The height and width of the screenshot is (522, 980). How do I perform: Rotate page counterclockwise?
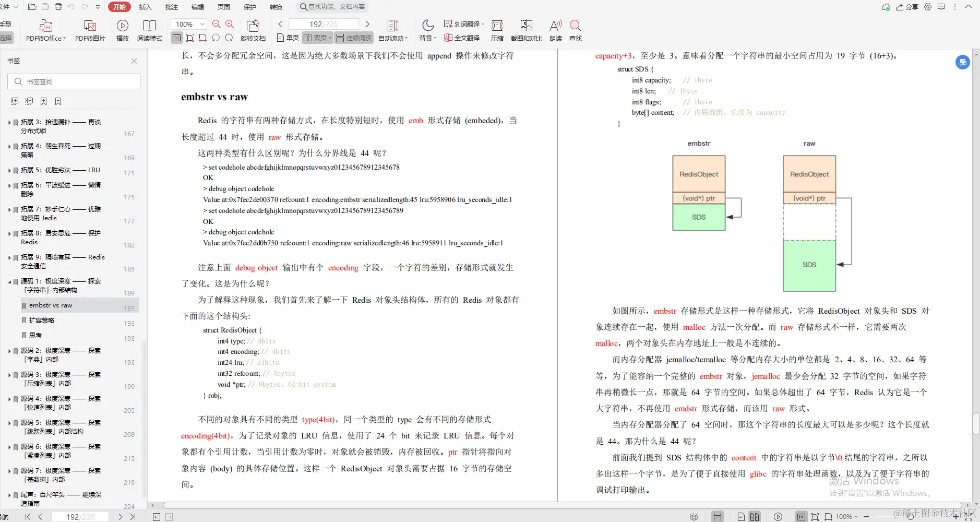(x=216, y=38)
